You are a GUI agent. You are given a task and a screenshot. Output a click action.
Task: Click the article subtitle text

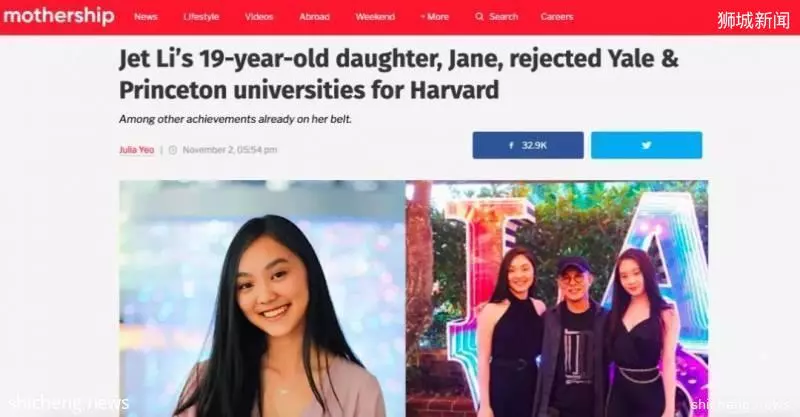click(x=235, y=119)
